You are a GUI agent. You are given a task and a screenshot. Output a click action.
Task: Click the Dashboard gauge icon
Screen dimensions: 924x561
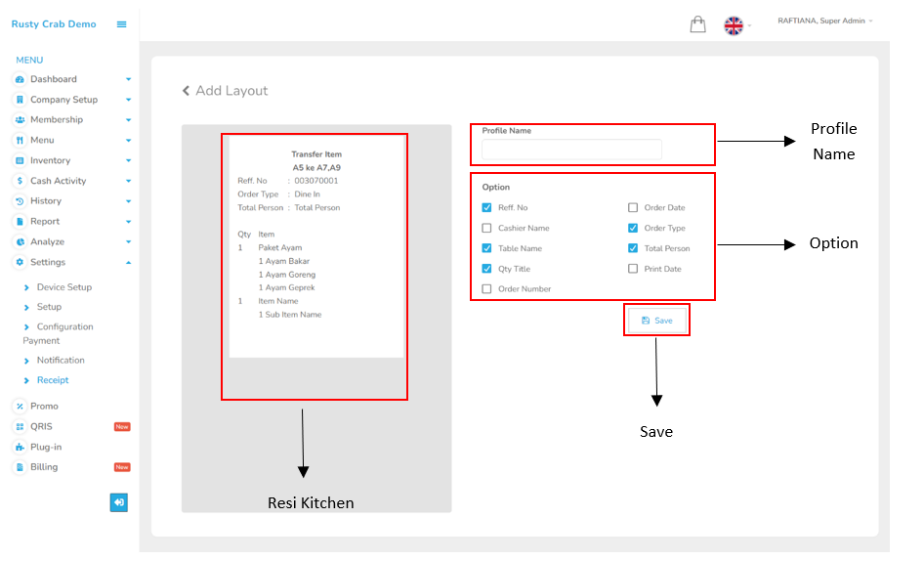pyautogui.click(x=20, y=79)
